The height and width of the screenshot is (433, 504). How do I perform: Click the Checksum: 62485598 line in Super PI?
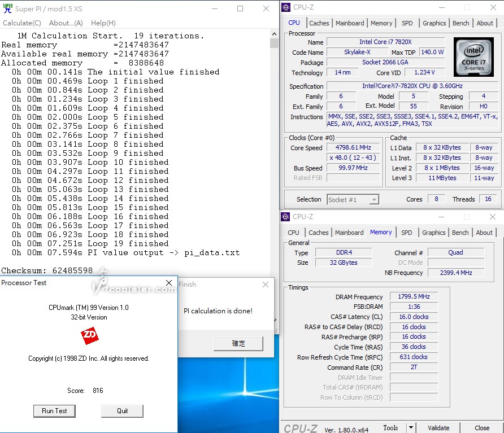click(x=47, y=270)
